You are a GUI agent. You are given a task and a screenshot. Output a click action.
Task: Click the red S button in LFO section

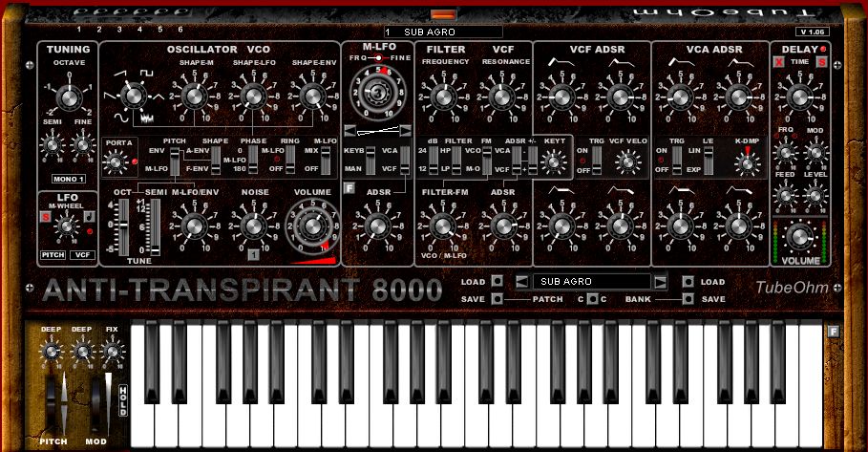[x=46, y=217]
